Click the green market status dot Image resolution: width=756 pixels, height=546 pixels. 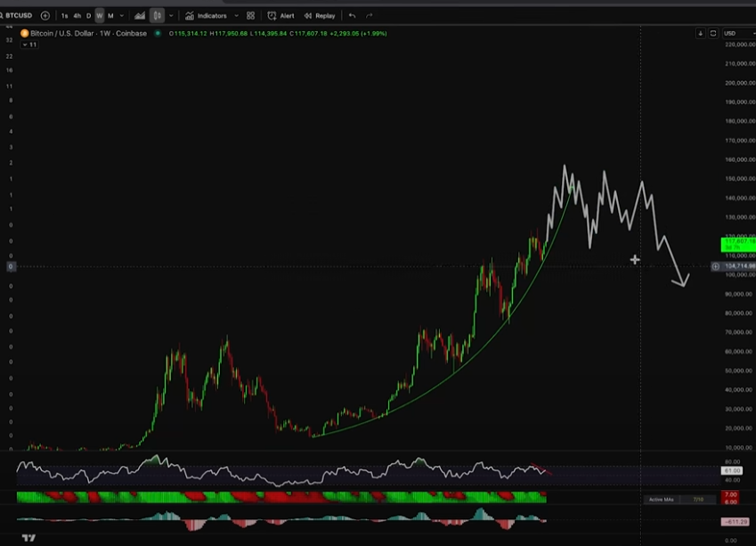click(158, 33)
